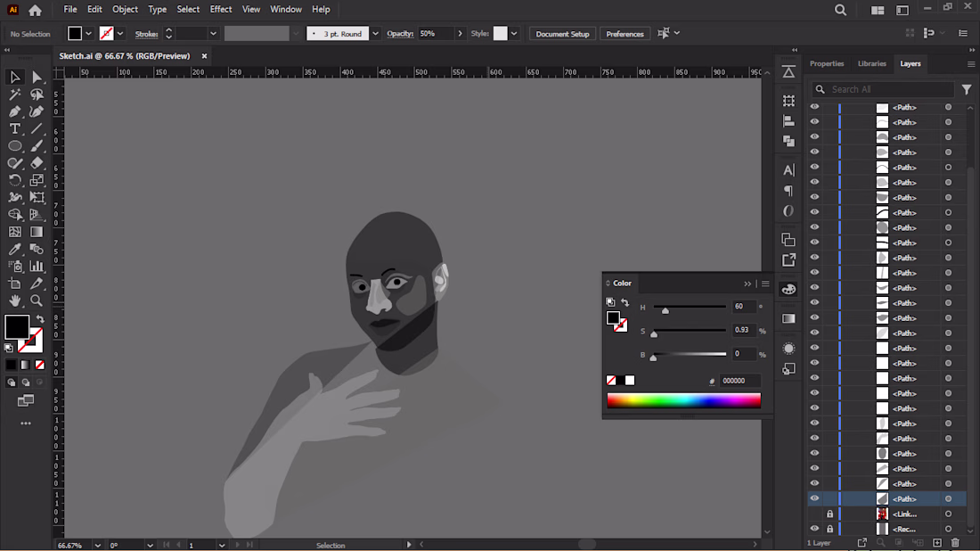Click the color spectrum bar
Viewport: 980px width, 551px height.
pyautogui.click(x=683, y=400)
